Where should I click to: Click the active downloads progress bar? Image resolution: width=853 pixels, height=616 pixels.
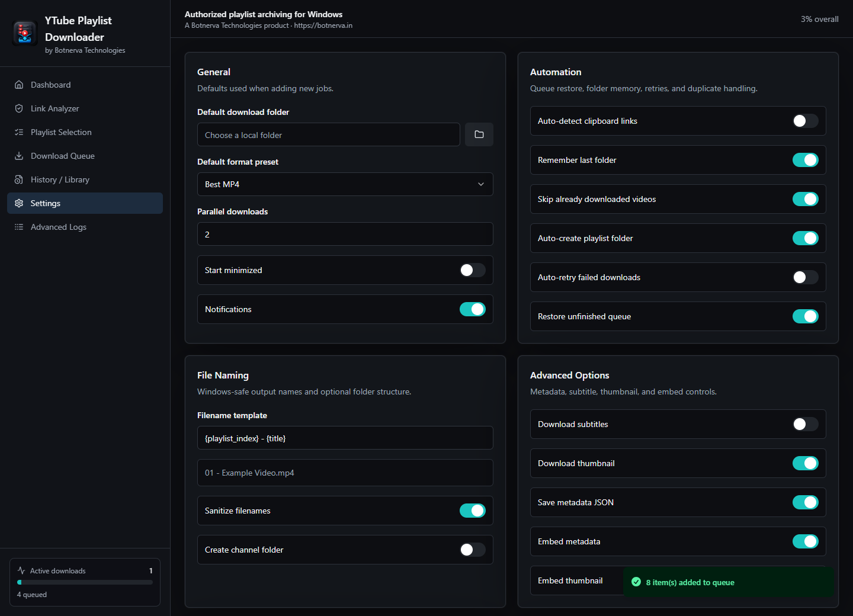pyautogui.click(x=85, y=582)
